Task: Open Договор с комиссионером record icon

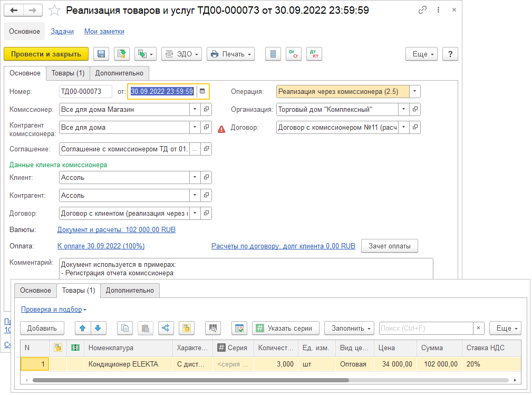Action: (x=415, y=127)
